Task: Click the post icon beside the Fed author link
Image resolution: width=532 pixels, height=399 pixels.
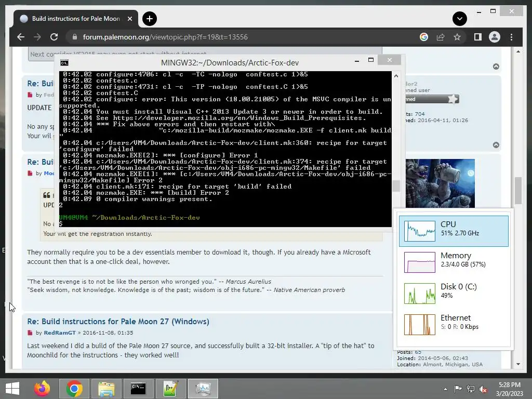Action: [x=30, y=95]
